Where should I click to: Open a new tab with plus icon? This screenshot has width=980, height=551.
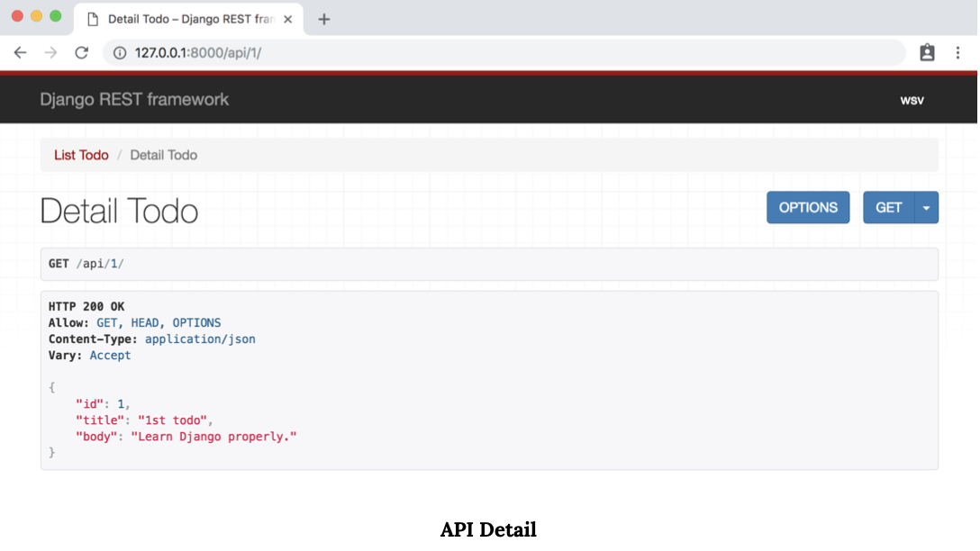[323, 20]
